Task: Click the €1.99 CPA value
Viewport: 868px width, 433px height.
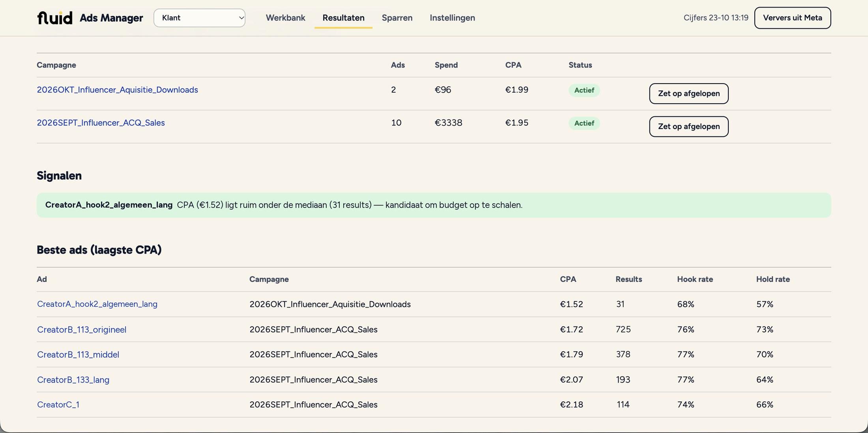Action: coord(516,90)
